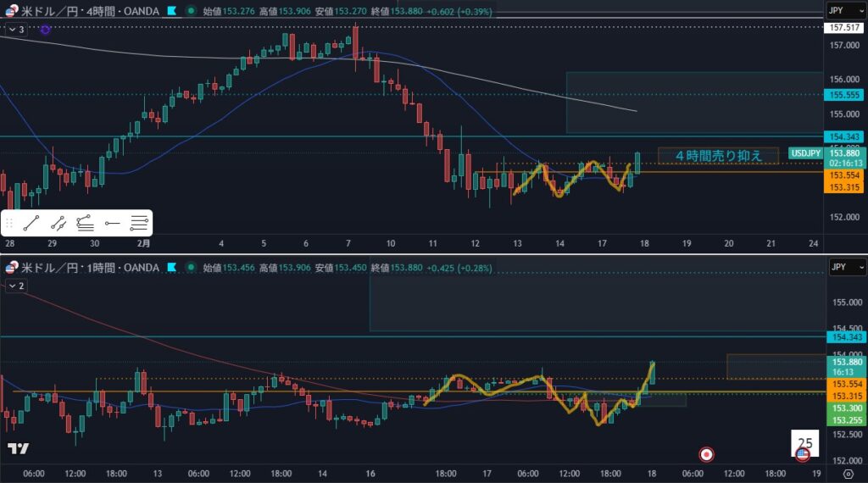868x483 pixels.
Task: Click the cyan flag icon on 4-hour chart
Action: 172,11
